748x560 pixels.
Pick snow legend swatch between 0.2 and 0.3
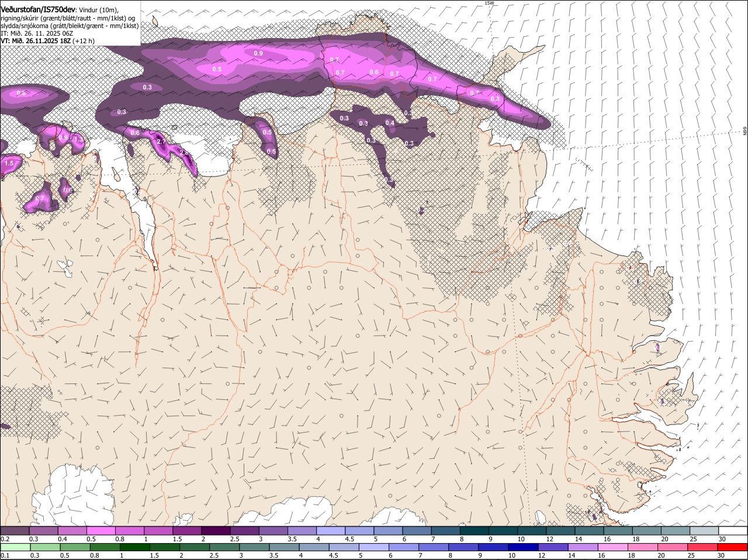15,531
